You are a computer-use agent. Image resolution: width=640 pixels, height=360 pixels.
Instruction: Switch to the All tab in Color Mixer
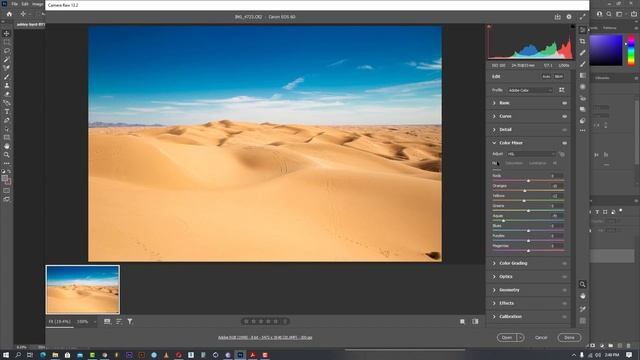point(555,163)
